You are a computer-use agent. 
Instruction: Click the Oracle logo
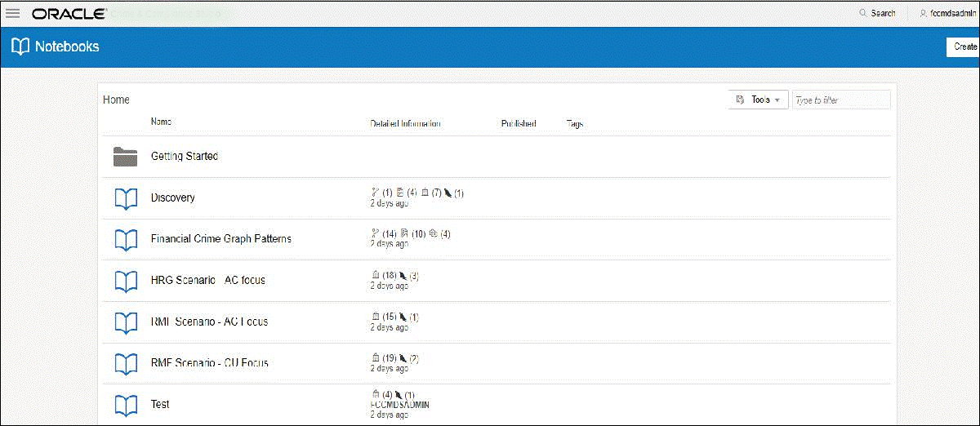tap(69, 14)
